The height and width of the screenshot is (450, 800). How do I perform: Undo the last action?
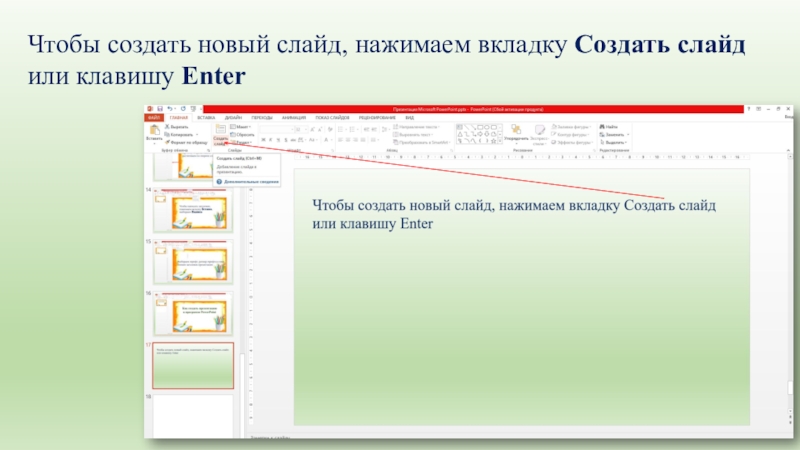pos(170,109)
